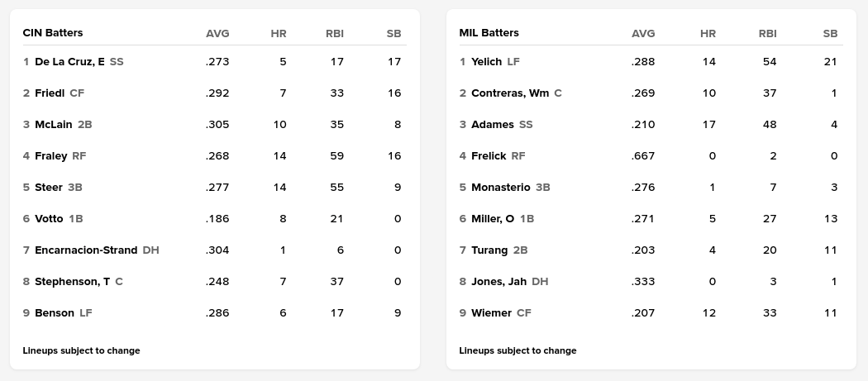Click Frelick in MIL lineup
This screenshot has height=381, width=868.
point(489,156)
